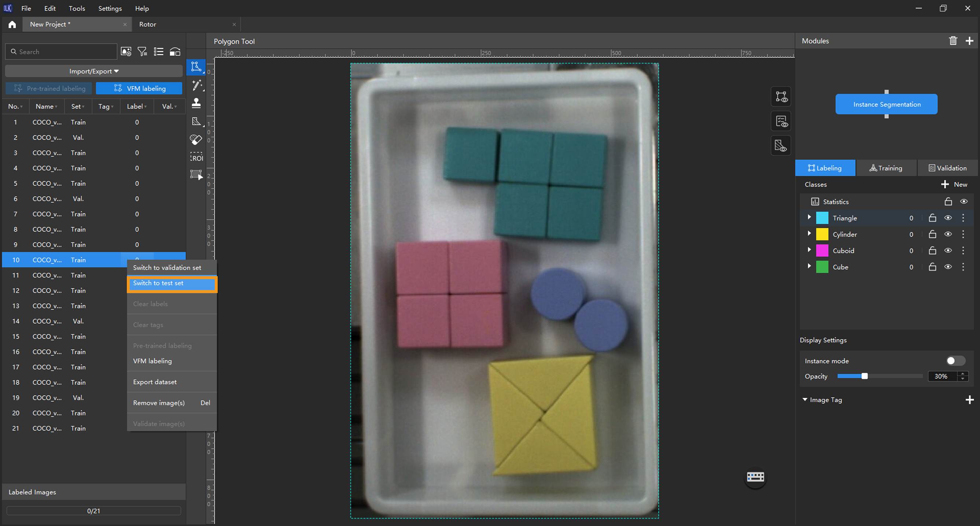Click the Instance Segmentation module button
The height and width of the screenshot is (526, 980).
pyautogui.click(x=886, y=104)
